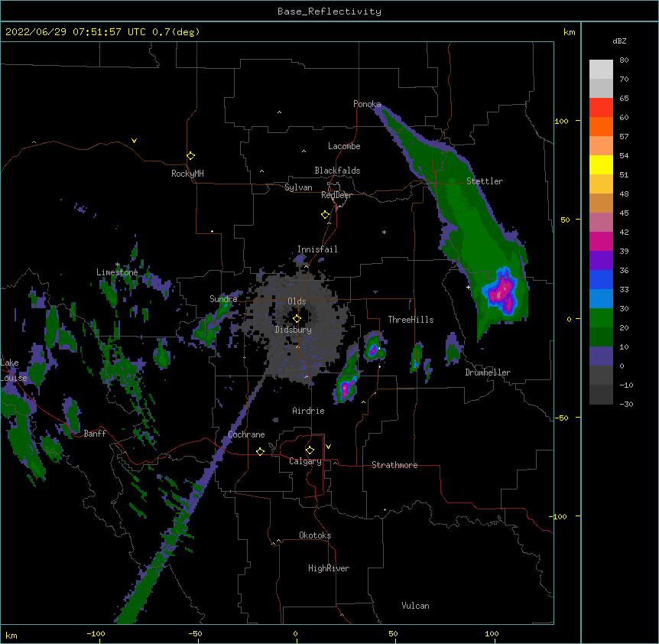This screenshot has width=659, height=644.
Task: Select the yellow diamond marker above RockyMH label
Action: click(190, 155)
